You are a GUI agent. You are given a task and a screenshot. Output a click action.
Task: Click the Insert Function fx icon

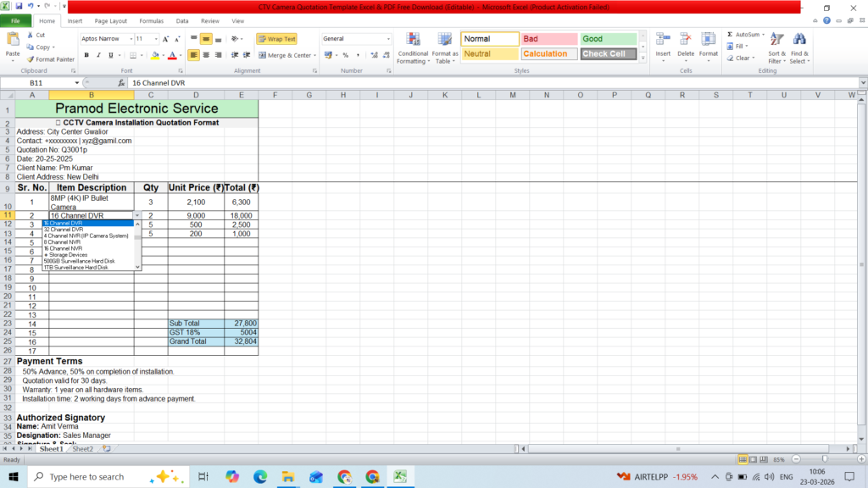click(121, 83)
